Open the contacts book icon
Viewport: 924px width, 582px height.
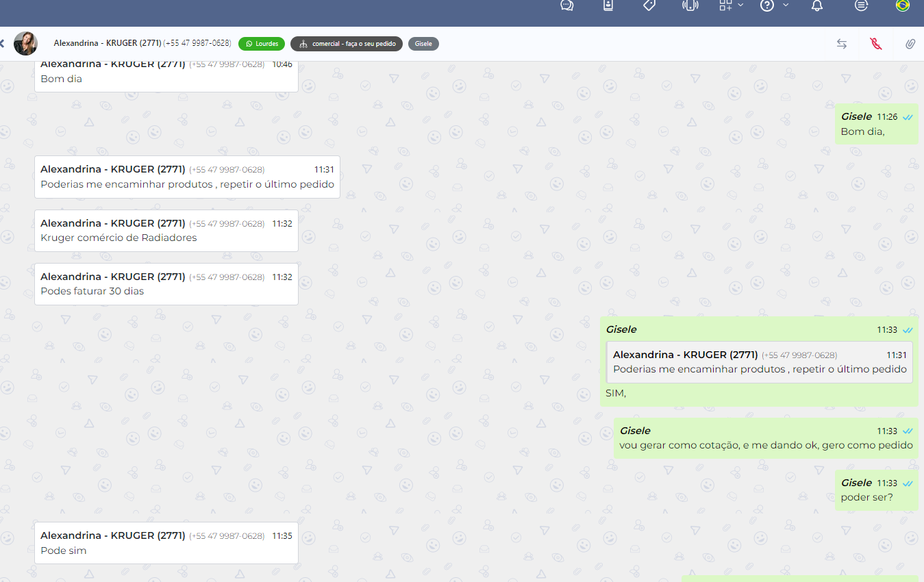pos(608,5)
